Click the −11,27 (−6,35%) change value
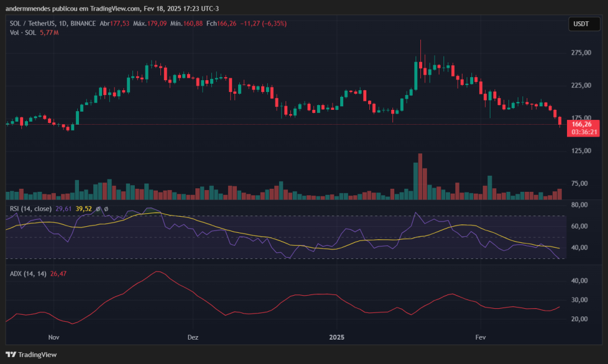The height and width of the screenshot is (364, 608). pos(263,24)
